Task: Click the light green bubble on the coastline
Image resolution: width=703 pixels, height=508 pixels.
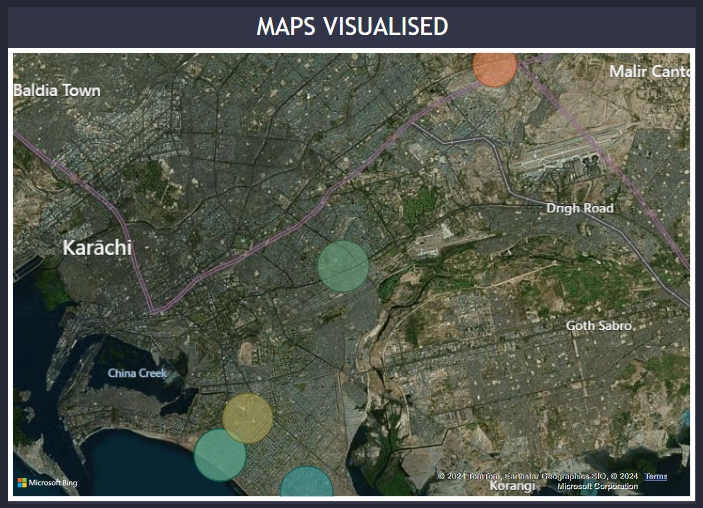Action: click(219, 455)
